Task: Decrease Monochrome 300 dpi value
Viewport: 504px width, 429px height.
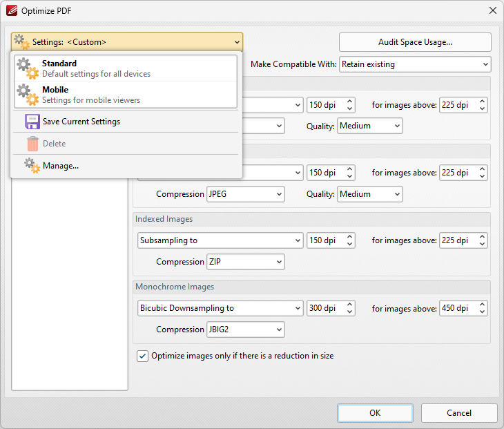Action: (x=349, y=312)
